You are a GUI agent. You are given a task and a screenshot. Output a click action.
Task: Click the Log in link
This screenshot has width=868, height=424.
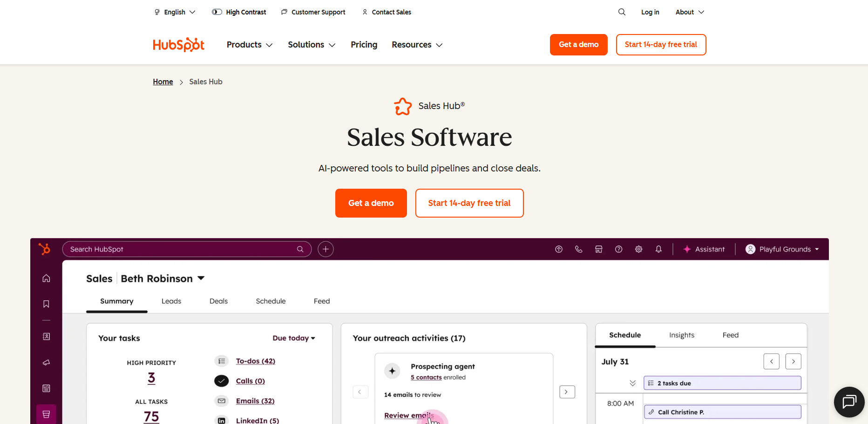tap(650, 12)
